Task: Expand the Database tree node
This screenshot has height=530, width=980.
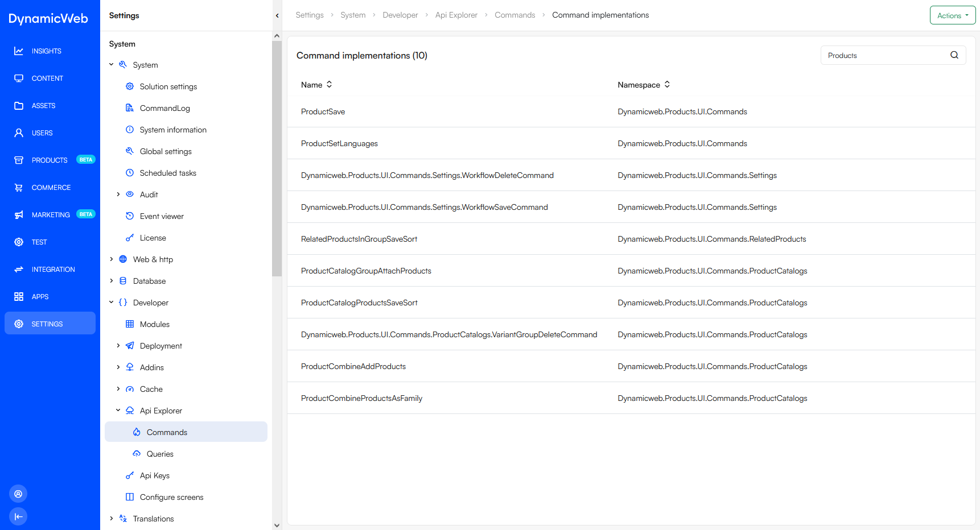Action: coord(112,281)
